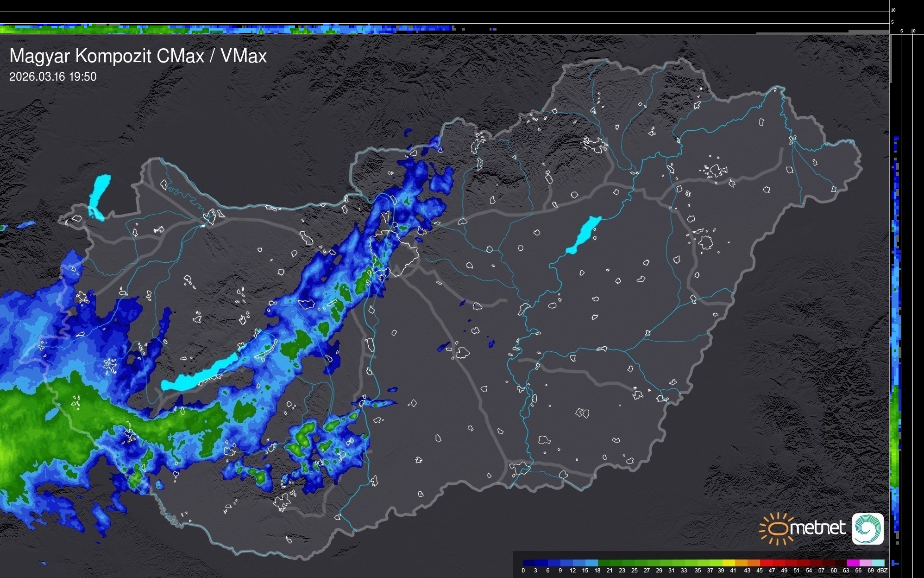
Task: Click the metnet wordmark text
Action: 818,528
